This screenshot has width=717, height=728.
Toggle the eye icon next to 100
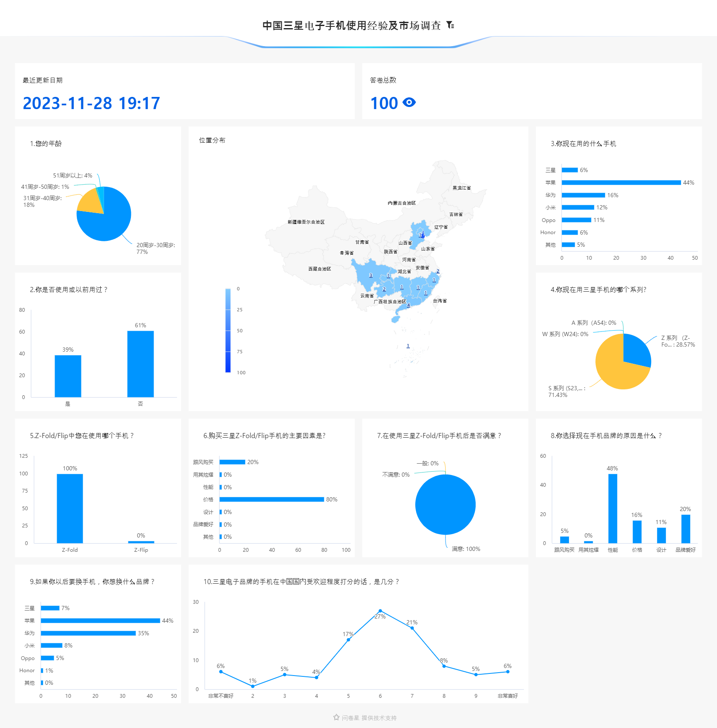(x=409, y=102)
